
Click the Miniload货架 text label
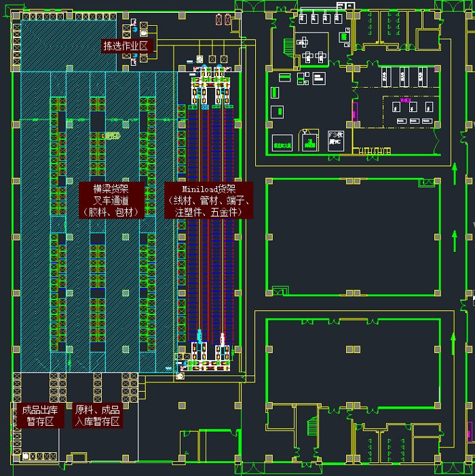coord(208,200)
